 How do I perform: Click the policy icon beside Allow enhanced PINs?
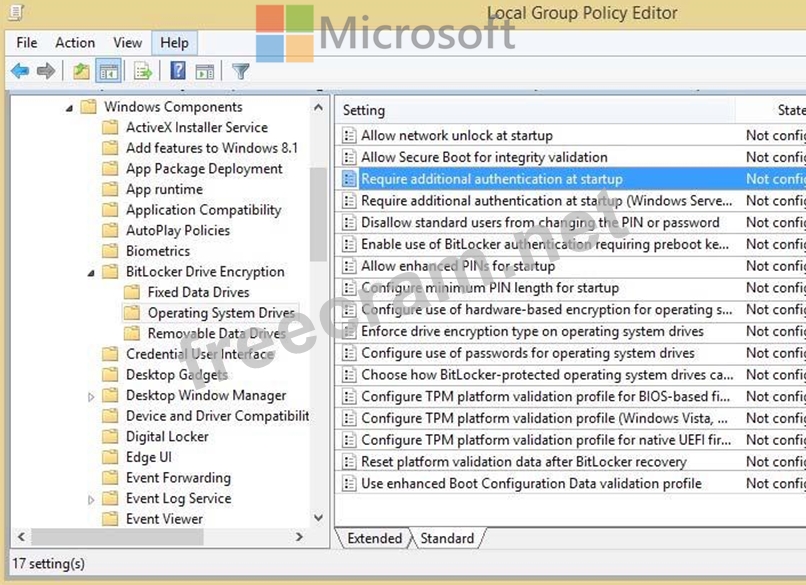click(x=349, y=266)
